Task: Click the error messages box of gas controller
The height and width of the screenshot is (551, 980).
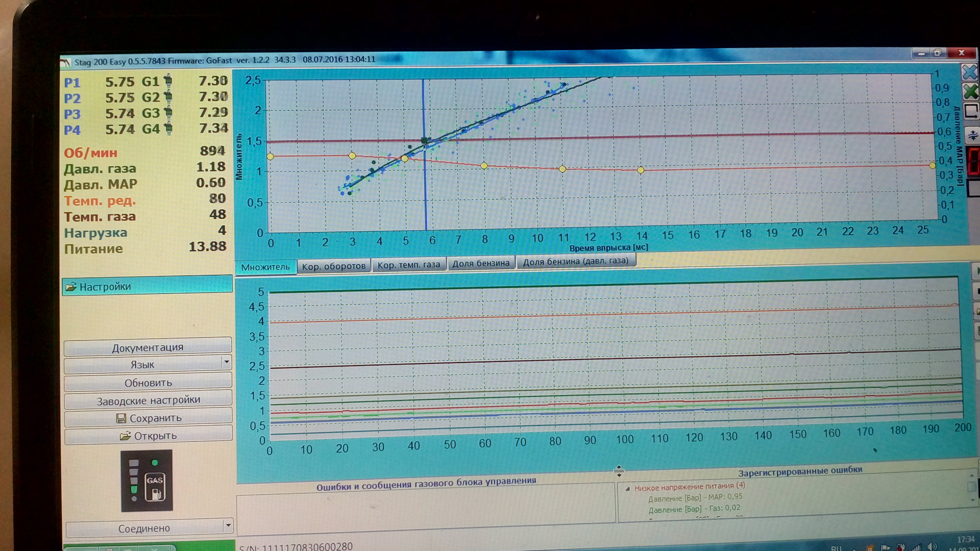Action: coord(426,509)
